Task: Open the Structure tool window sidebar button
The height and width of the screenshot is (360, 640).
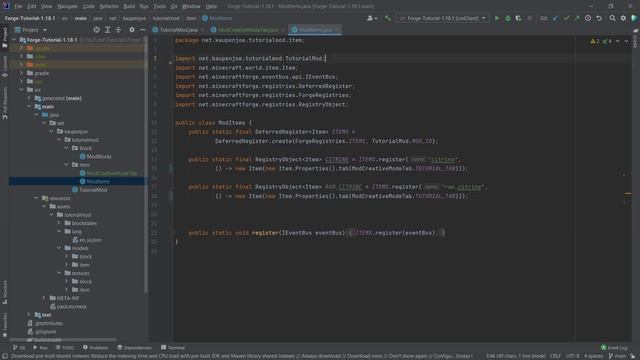Action: coord(4,292)
